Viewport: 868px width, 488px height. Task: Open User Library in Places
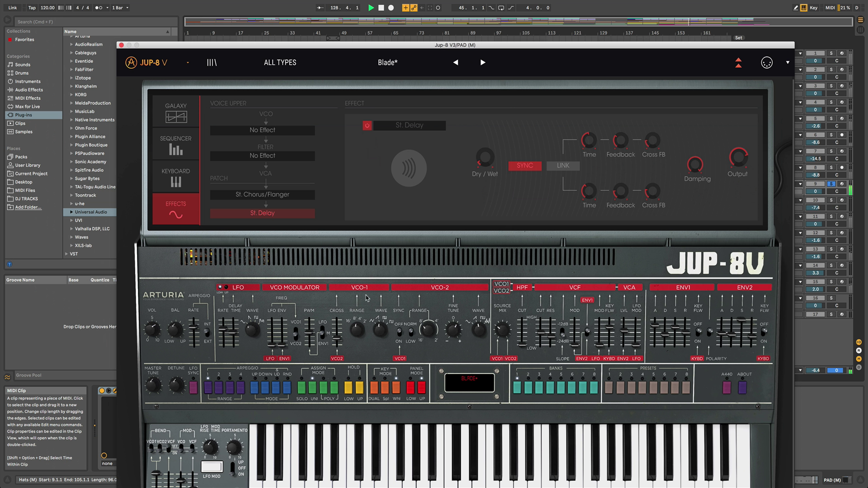click(x=28, y=165)
